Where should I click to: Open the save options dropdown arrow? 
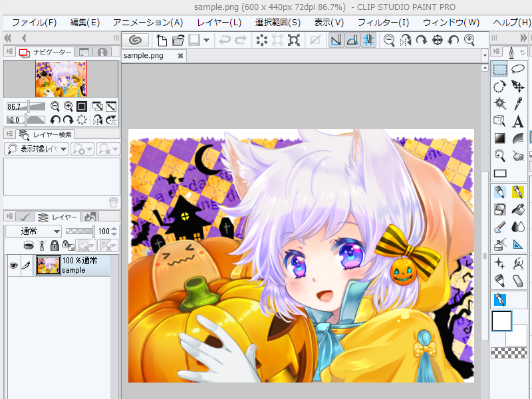[207, 40]
